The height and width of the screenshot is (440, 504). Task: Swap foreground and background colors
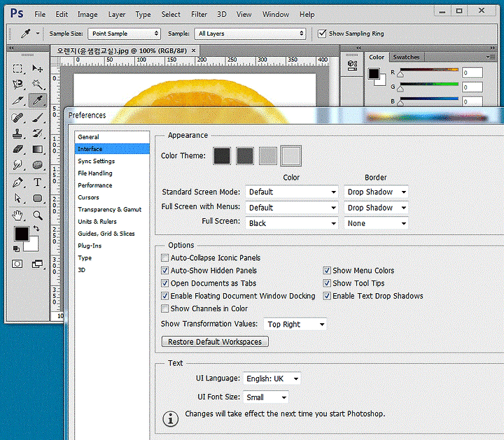[36, 229]
